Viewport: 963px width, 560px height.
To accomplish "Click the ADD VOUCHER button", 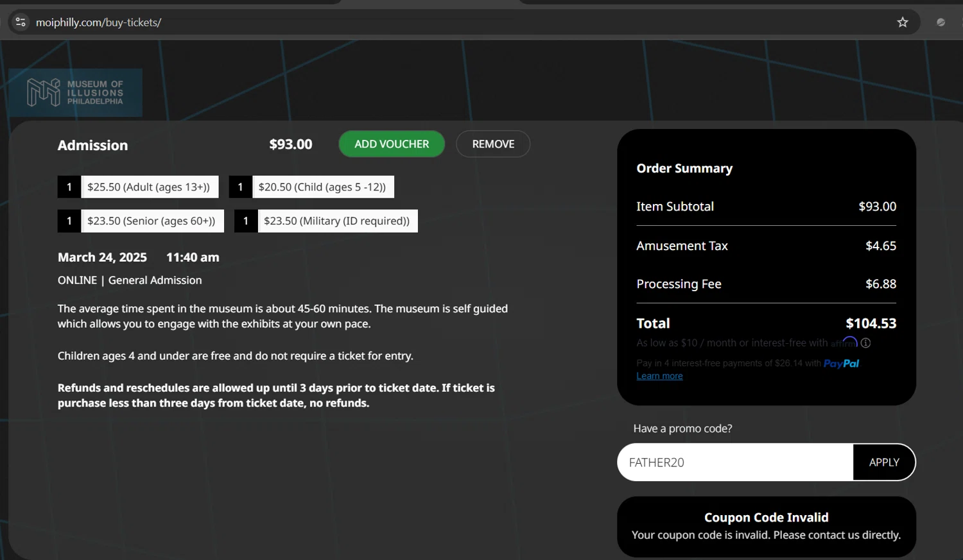I will pos(392,144).
